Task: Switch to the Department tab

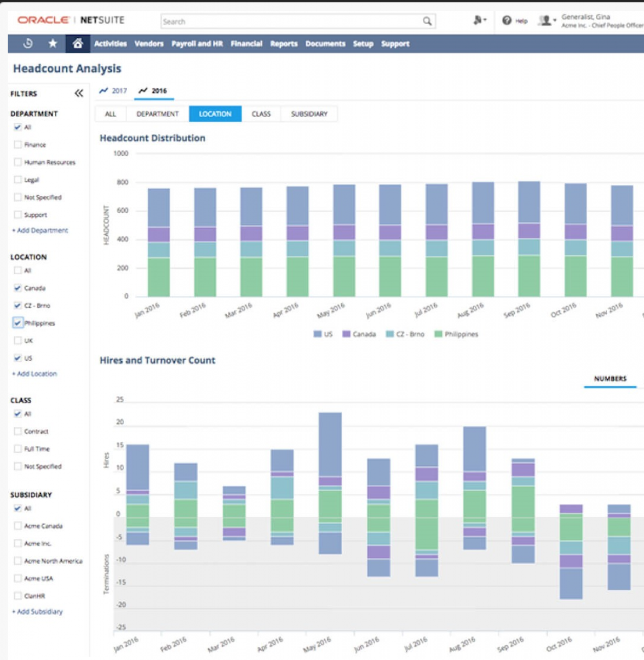Action: click(157, 114)
